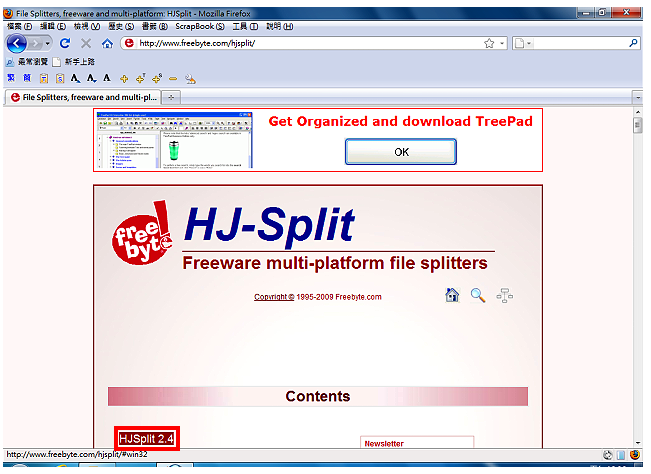
Task: Click into the browser search box
Action: (x=580, y=43)
